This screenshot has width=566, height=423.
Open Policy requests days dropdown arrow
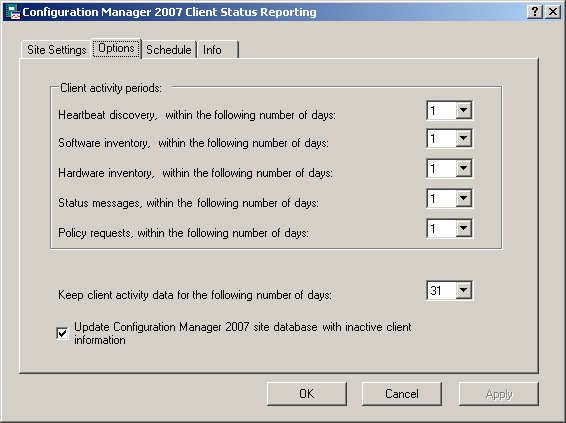point(463,228)
